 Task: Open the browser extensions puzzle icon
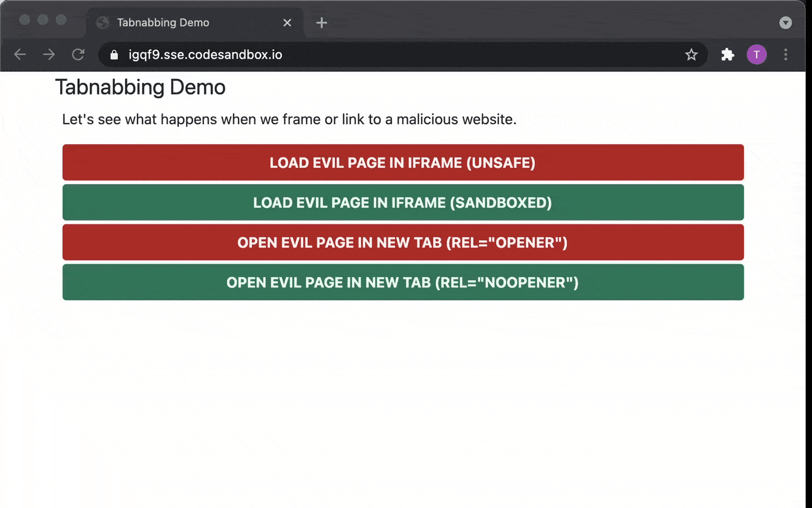pos(727,55)
